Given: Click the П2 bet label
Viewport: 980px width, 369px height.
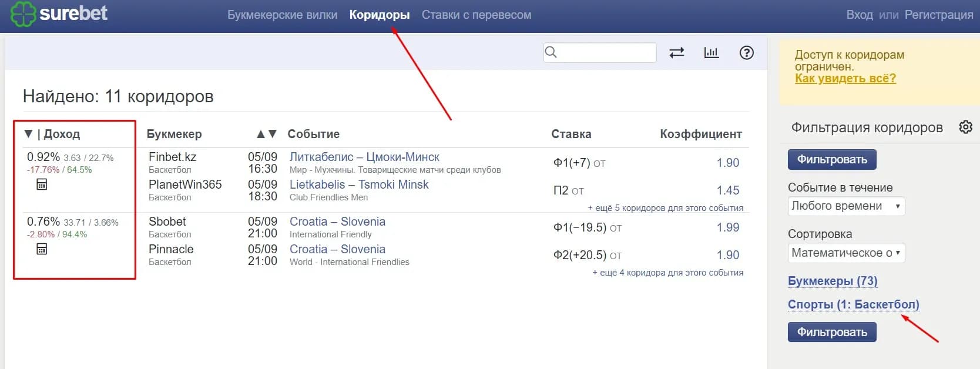Looking at the screenshot, I should [561, 190].
